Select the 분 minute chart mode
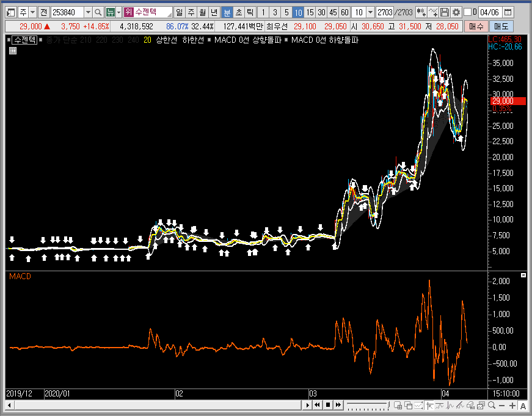Viewport: 532px width, 416px height. click(227, 13)
